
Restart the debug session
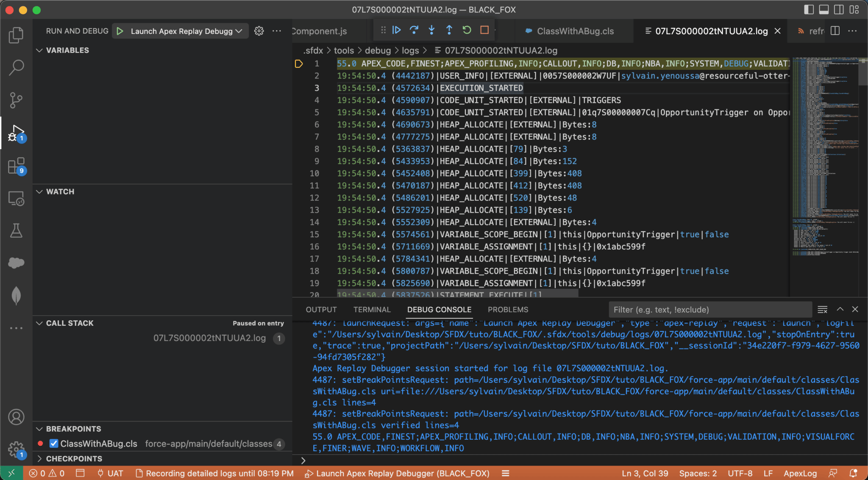[x=466, y=30]
